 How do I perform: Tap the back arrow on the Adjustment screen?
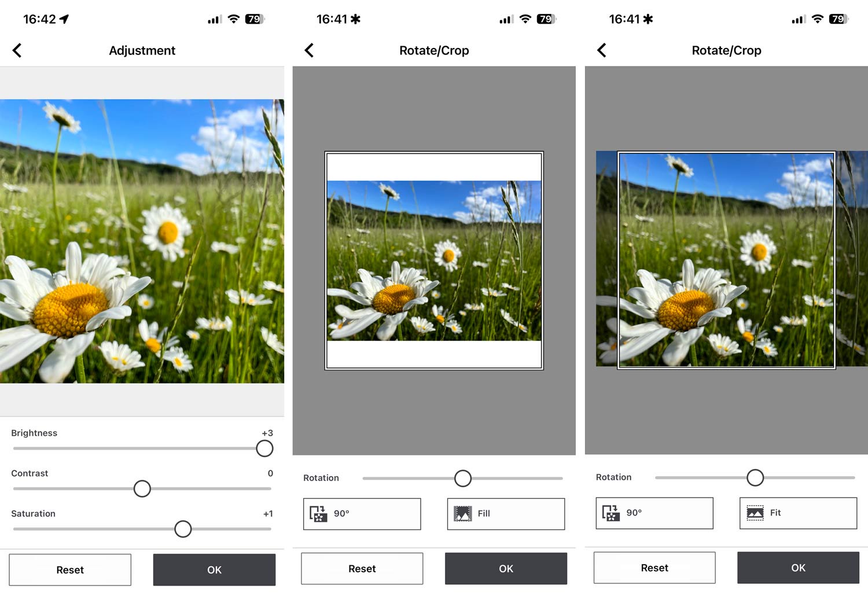pos(17,50)
